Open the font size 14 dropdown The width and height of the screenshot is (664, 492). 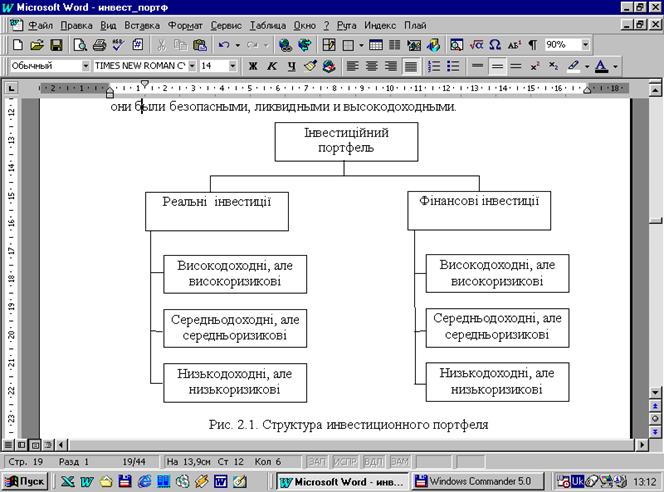coord(233,67)
